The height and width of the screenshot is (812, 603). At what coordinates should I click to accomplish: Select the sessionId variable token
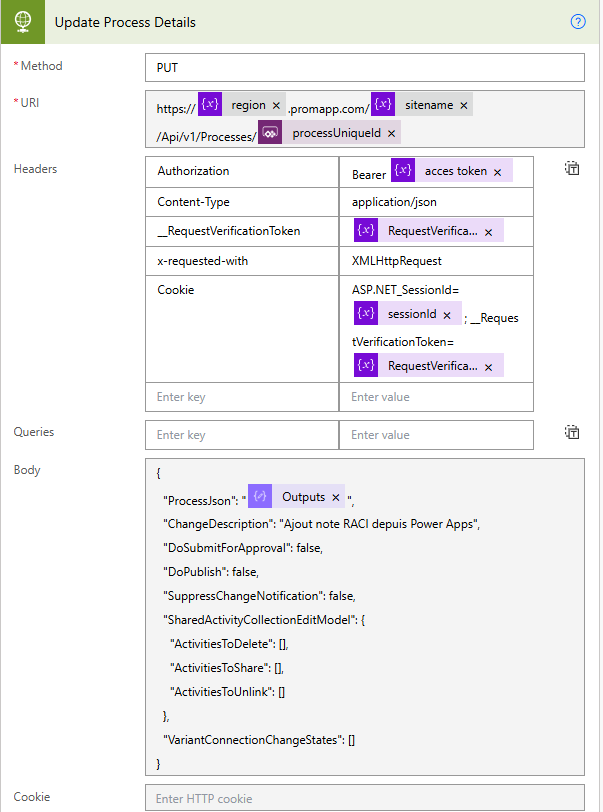(411, 314)
